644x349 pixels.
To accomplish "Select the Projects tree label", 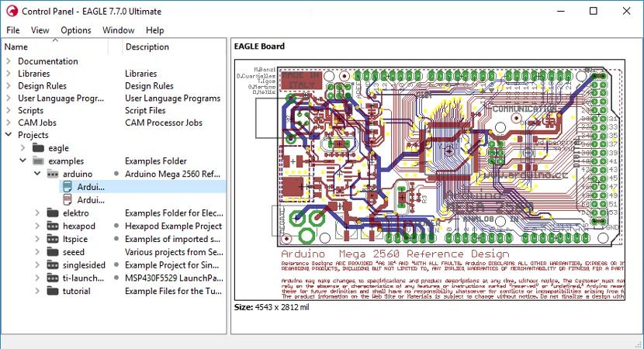I will point(33,135).
